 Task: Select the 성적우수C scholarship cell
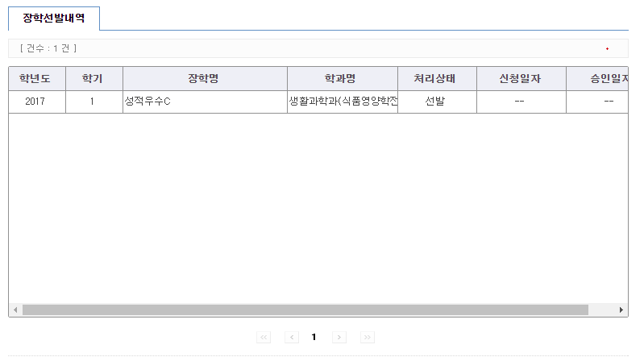(x=205, y=102)
